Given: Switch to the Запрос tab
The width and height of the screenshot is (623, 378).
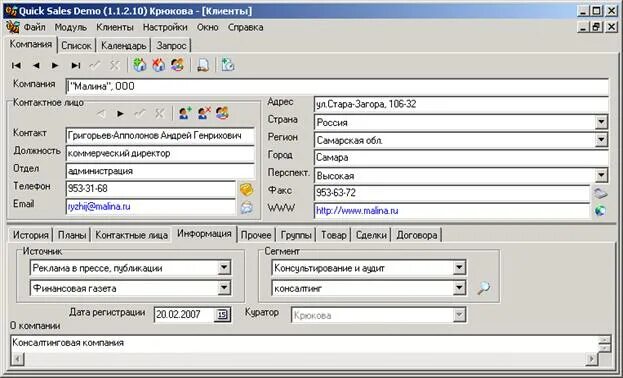Looking at the screenshot, I should (x=171, y=46).
